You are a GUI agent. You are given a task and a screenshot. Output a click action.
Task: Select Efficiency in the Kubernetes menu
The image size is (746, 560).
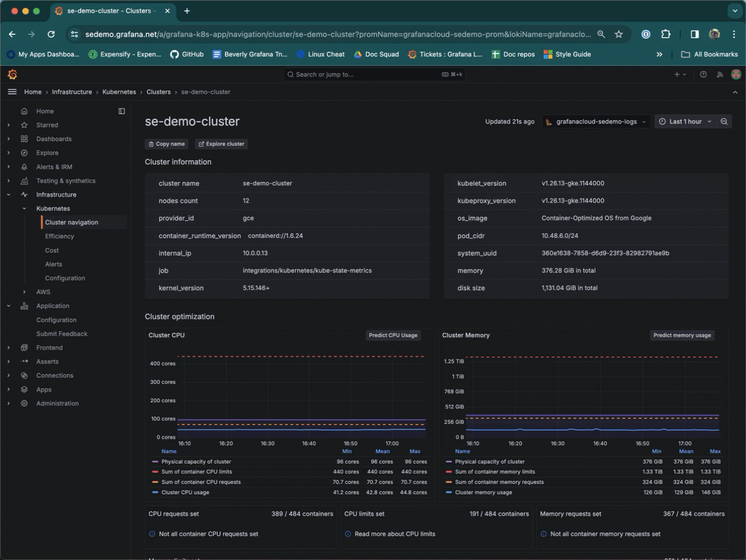[59, 237]
